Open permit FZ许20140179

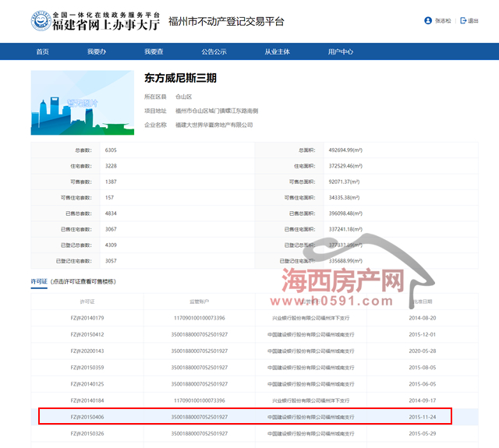pos(87,318)
